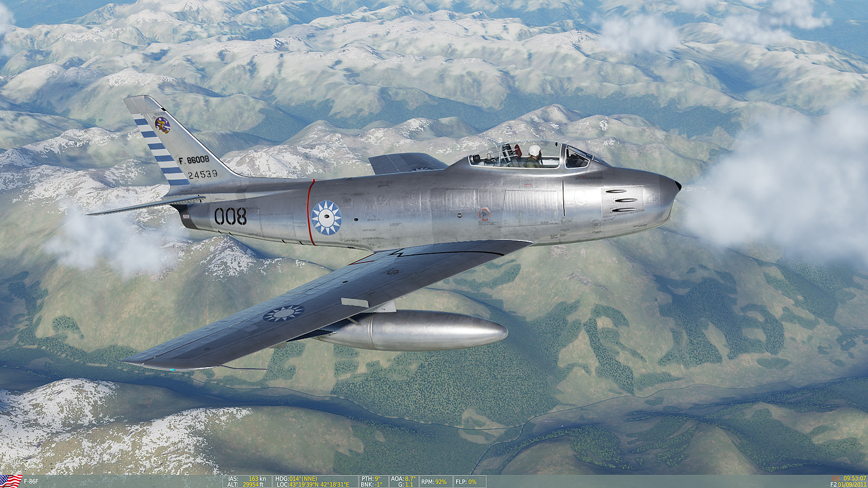
Task: Click the US flag coalition icon
Action: coord(10,481)
